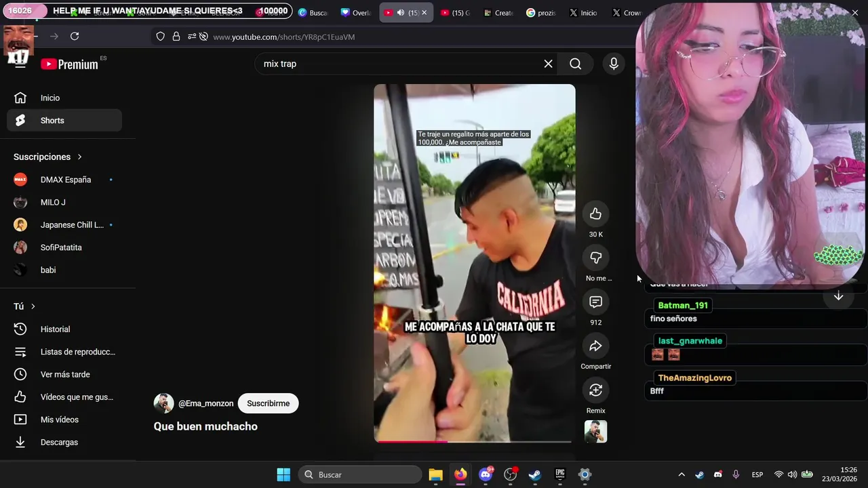Open Discord from the taskbar

[x=486, y=474]
